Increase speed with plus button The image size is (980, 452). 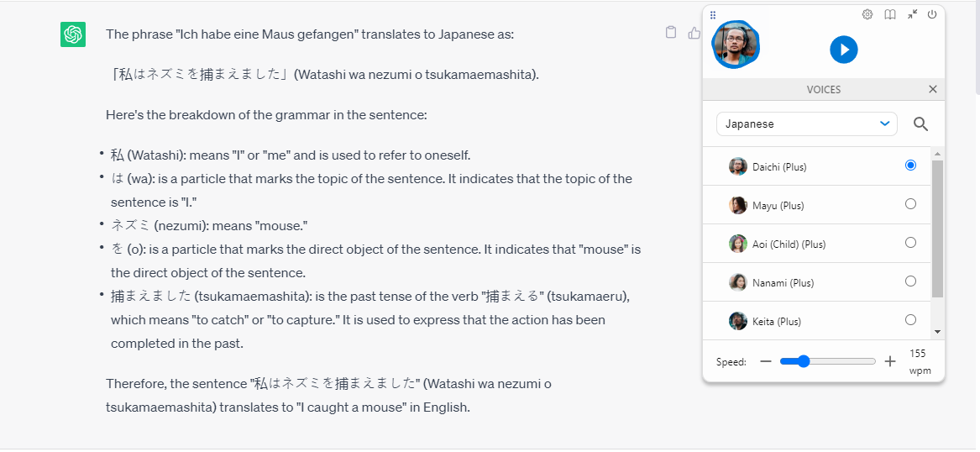coord(890,361)
